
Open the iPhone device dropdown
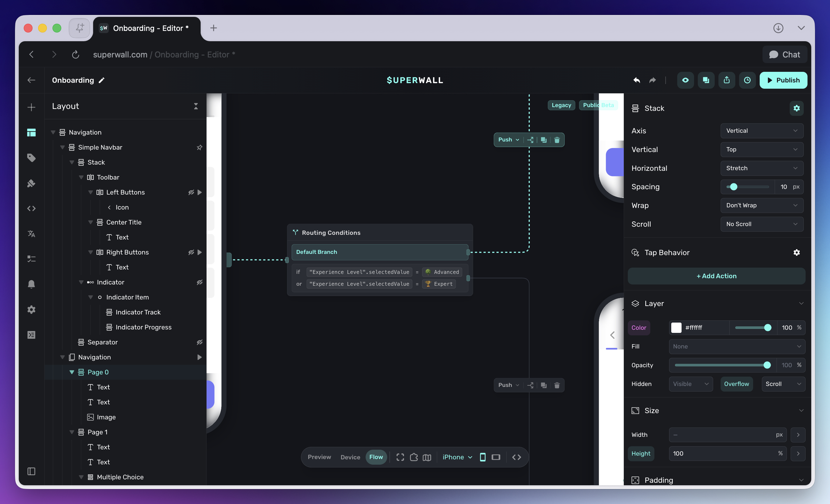[x=457, y=457]
